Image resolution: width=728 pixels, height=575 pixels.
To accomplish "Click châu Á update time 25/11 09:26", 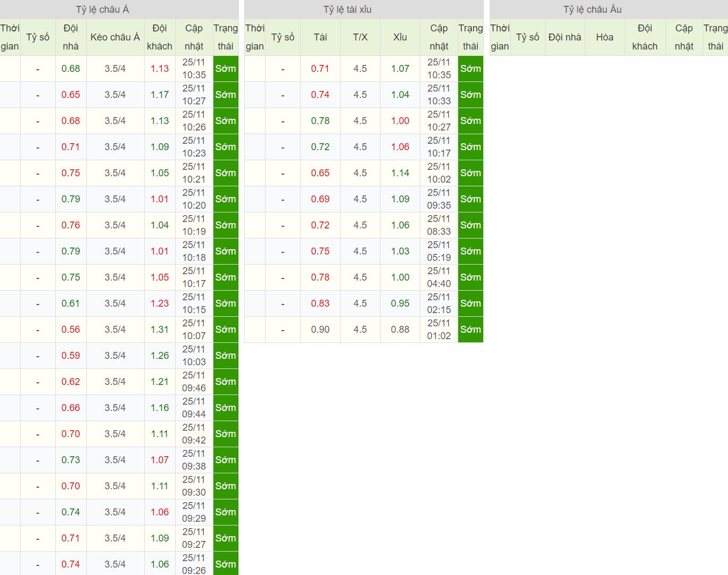I will coord(194,564).
